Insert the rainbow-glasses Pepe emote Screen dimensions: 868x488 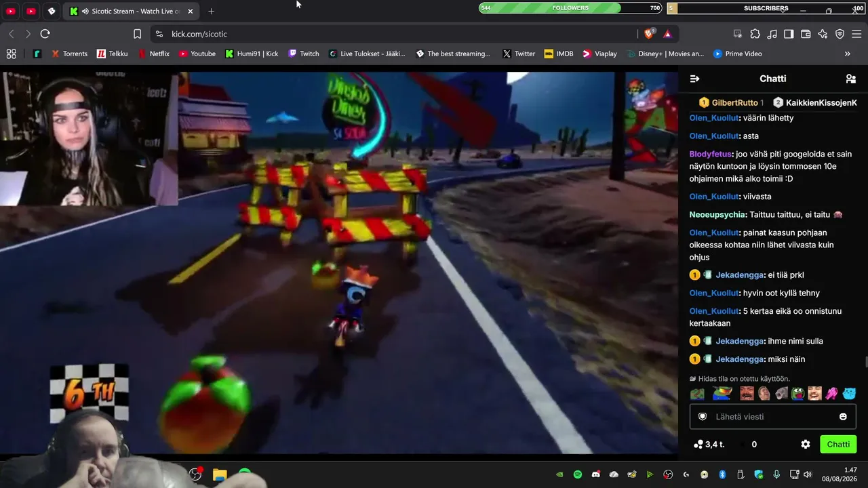click(722, 394)
